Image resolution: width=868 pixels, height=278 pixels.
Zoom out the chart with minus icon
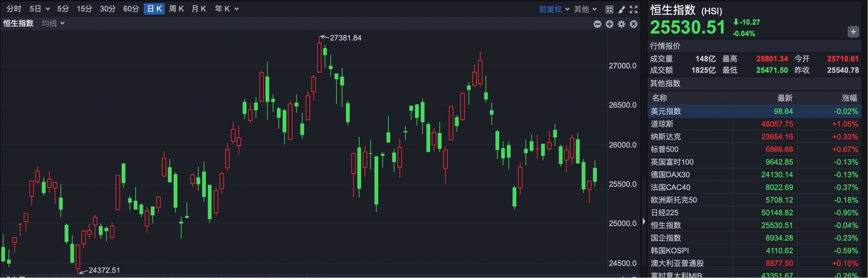pos(597,24)
